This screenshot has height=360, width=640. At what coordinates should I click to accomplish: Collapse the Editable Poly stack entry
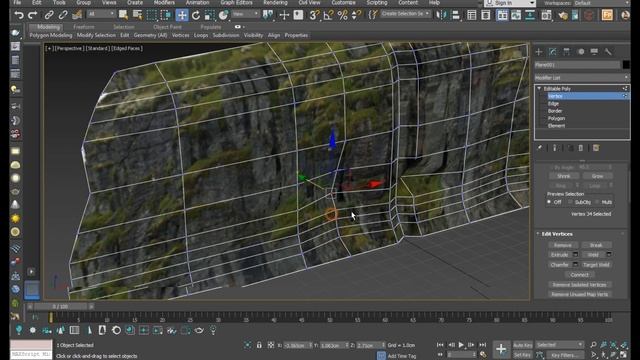point(539,89)
